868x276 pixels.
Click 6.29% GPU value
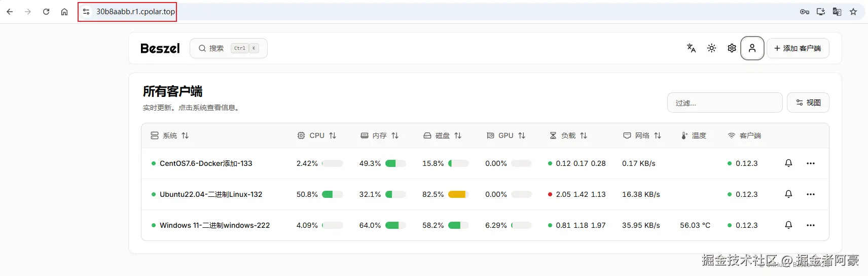pos(496,225)
